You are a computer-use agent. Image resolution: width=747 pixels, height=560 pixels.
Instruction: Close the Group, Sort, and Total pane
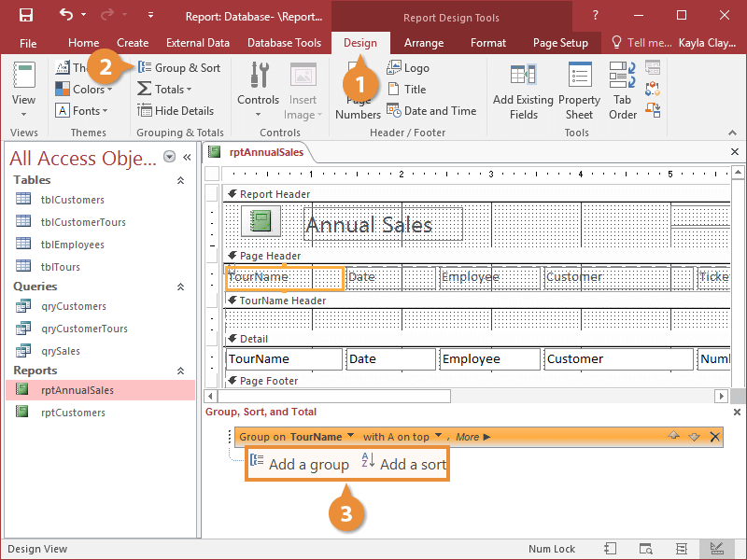737,412
